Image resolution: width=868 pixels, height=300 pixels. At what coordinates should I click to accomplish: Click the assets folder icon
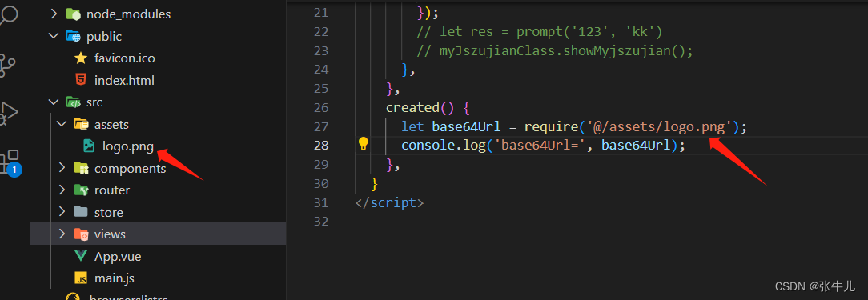click(x=81, y=124)
